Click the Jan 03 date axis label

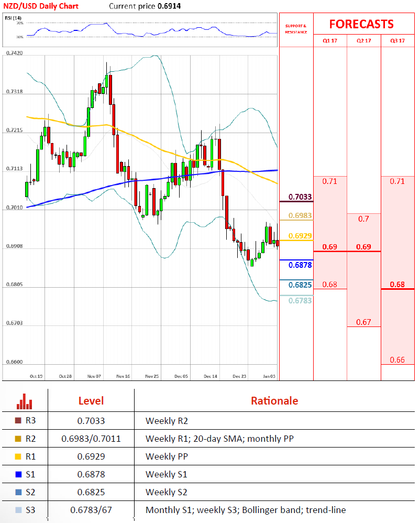click(269, 376)
